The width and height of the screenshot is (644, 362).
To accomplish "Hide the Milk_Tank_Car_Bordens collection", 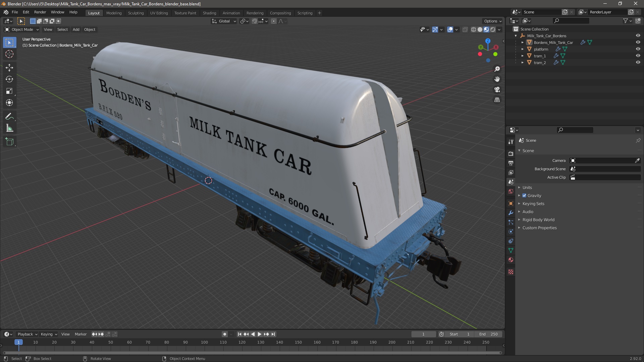I will 638,36.
